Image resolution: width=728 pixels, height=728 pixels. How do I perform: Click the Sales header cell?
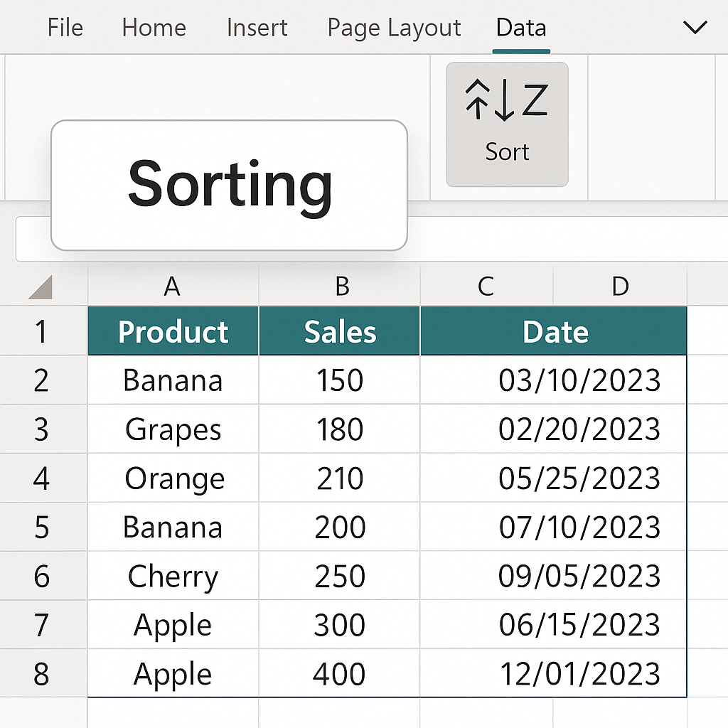340,332
